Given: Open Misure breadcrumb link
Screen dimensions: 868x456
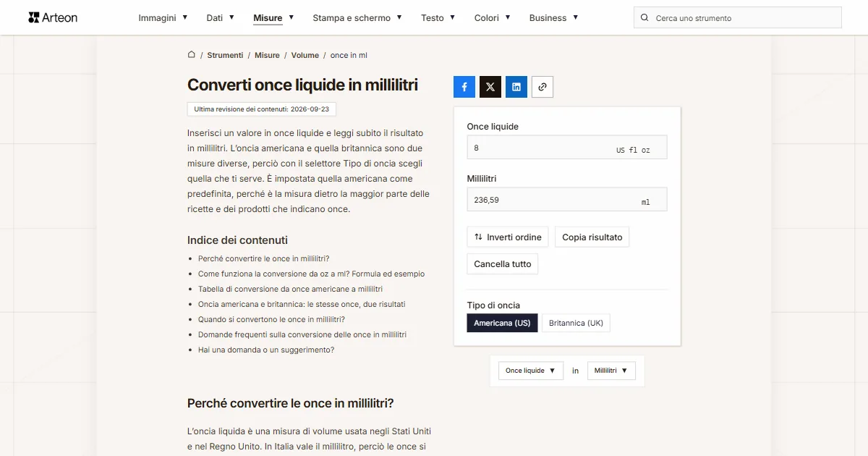Looking at the screenshot, I should (267, 55).
